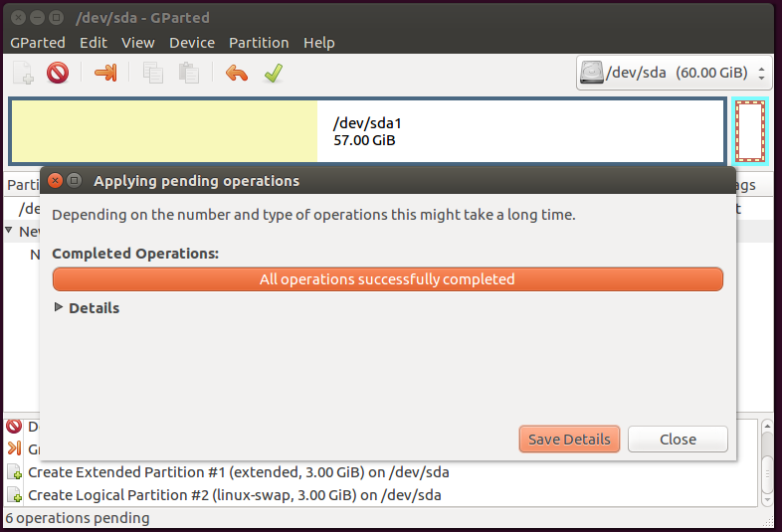
Task: Click the Close button in dialog
Action: pos(678,440)
